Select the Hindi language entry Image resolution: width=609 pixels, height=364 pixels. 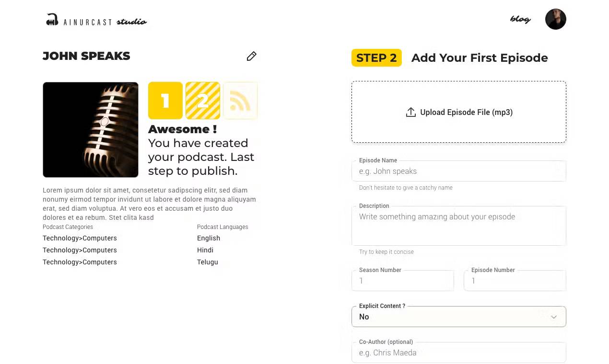[x=205, y=250]
